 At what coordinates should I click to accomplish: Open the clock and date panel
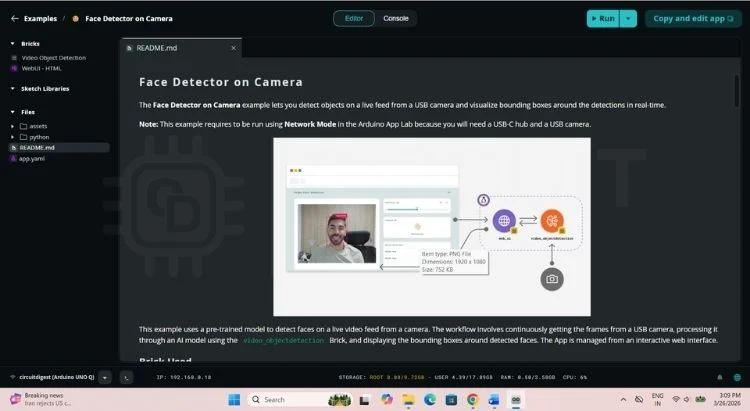(x=728, y=400)
